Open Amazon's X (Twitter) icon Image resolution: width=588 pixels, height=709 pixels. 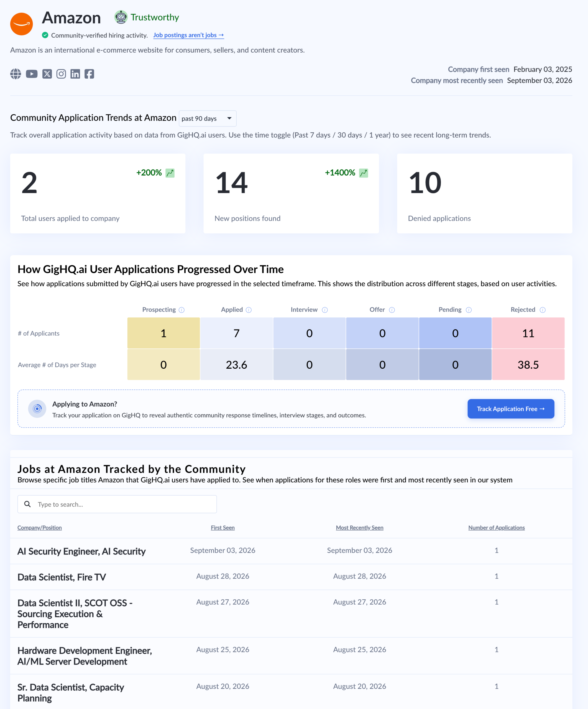tap(47, 74)
